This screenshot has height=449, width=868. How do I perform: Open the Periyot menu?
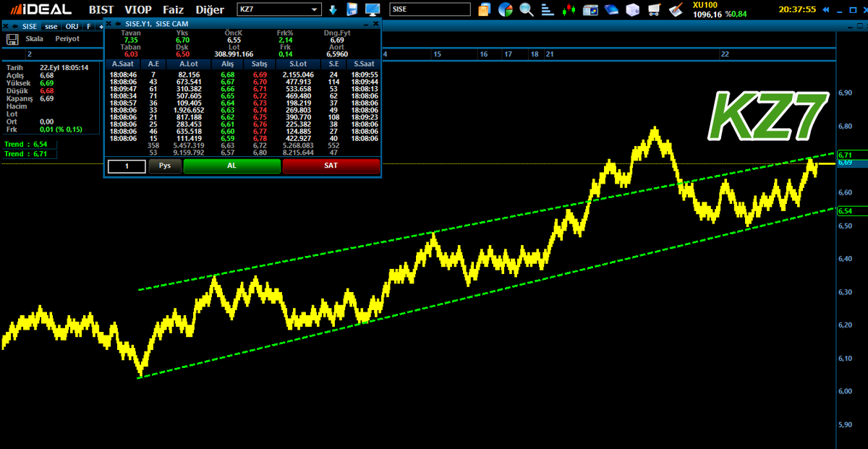(67, 38)
